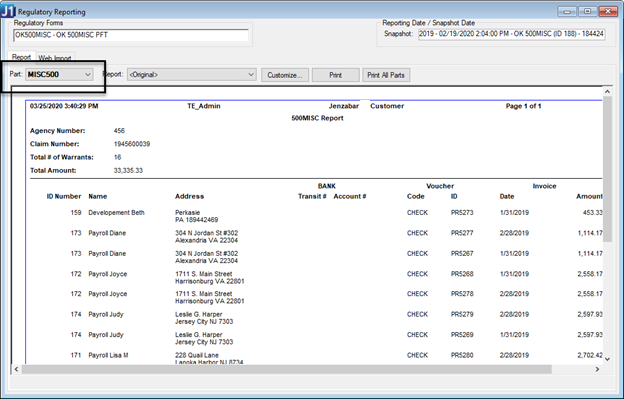The width and height of the screenshot is (624, 399).
Task: Click the 500MISC Report title text
Action: click(x=317, y=118)
